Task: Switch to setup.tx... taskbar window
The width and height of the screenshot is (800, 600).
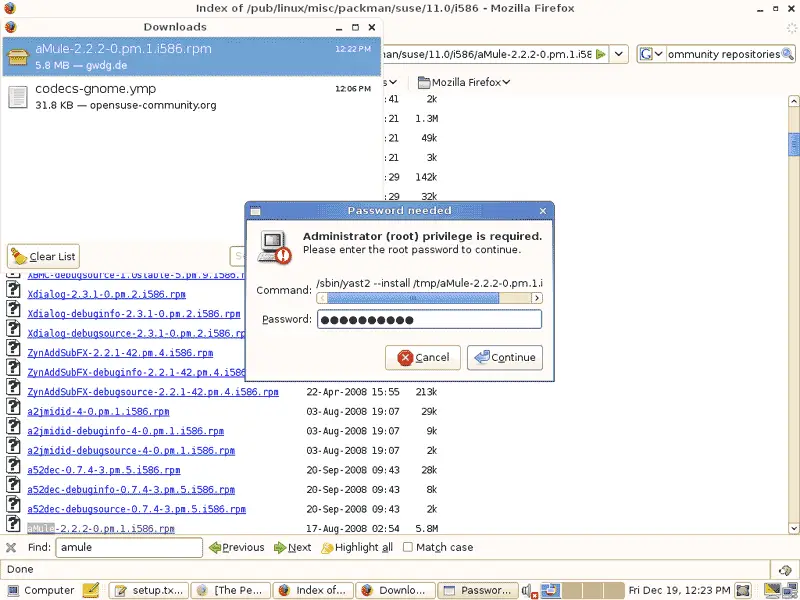Action: point(149,590)
